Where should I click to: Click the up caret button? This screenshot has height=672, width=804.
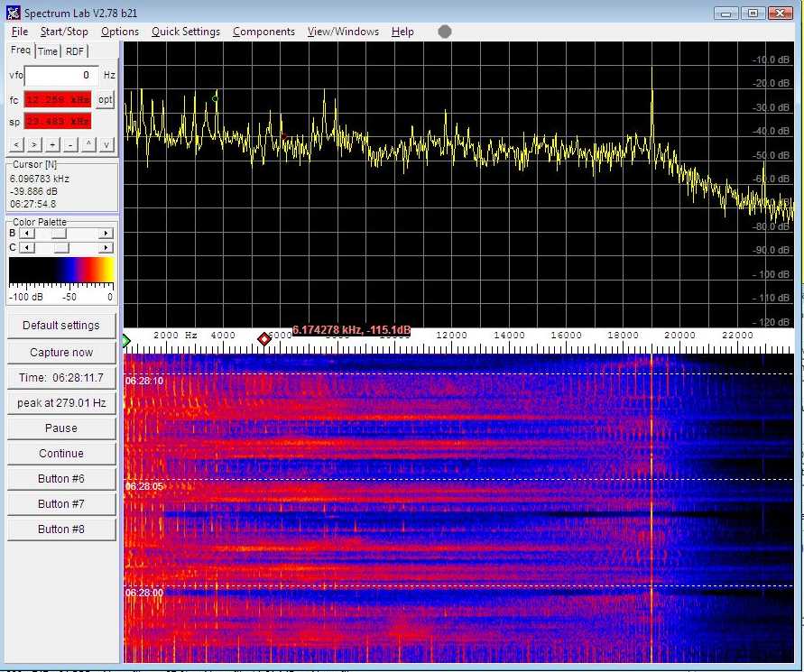pos(88,144)
